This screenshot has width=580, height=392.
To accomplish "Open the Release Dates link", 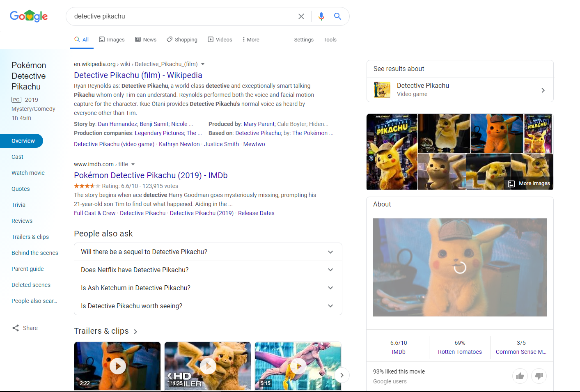I will coord(256,213).
